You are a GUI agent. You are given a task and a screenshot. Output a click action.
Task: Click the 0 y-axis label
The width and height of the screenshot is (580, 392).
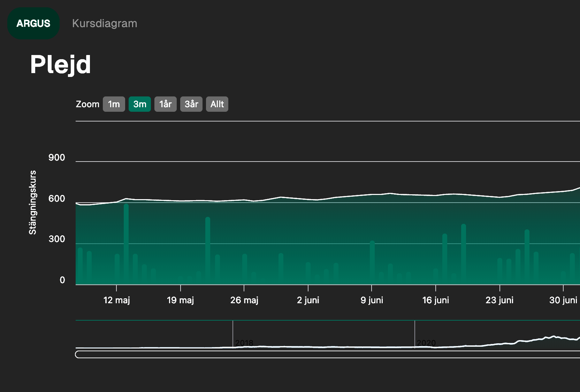point(62,280)
